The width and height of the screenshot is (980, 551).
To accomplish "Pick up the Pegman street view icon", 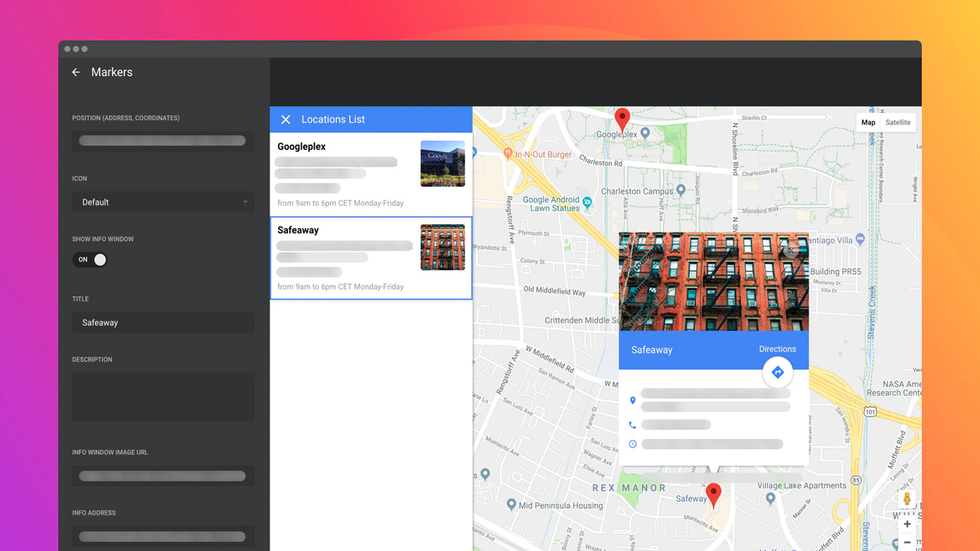I will click(907, 498).
